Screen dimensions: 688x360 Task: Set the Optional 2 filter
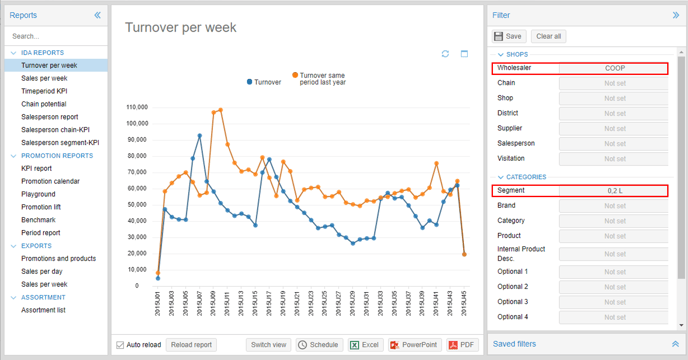[x=613, y=287]
